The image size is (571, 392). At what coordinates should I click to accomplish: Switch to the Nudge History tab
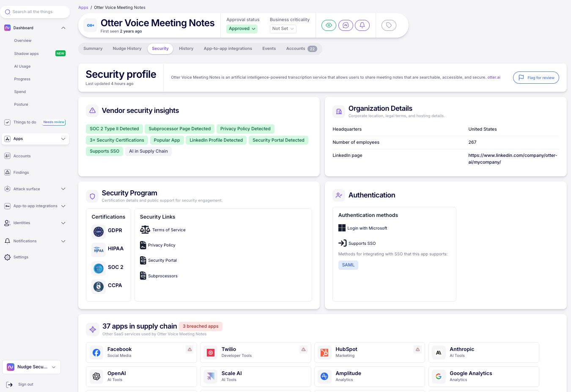127,49
